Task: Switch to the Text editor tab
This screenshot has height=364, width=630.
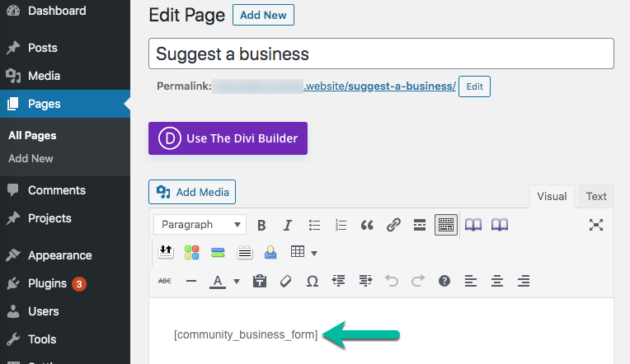Action: [x=596, y=196]
